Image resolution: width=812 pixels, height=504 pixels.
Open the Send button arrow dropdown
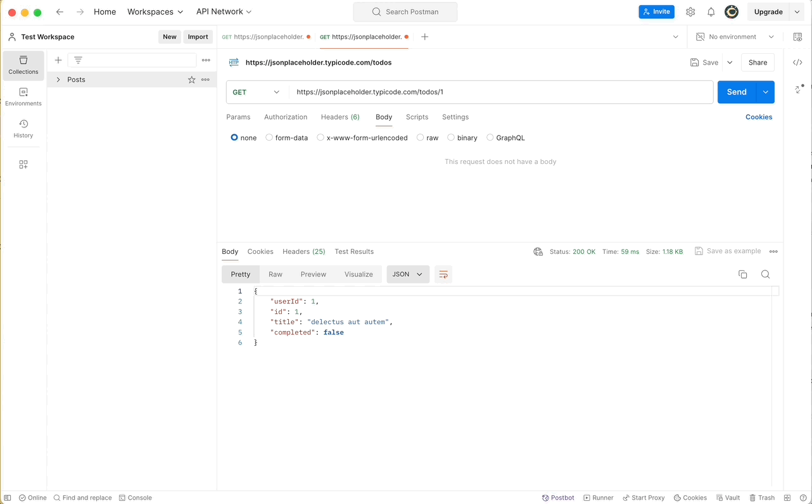point(766,92)
